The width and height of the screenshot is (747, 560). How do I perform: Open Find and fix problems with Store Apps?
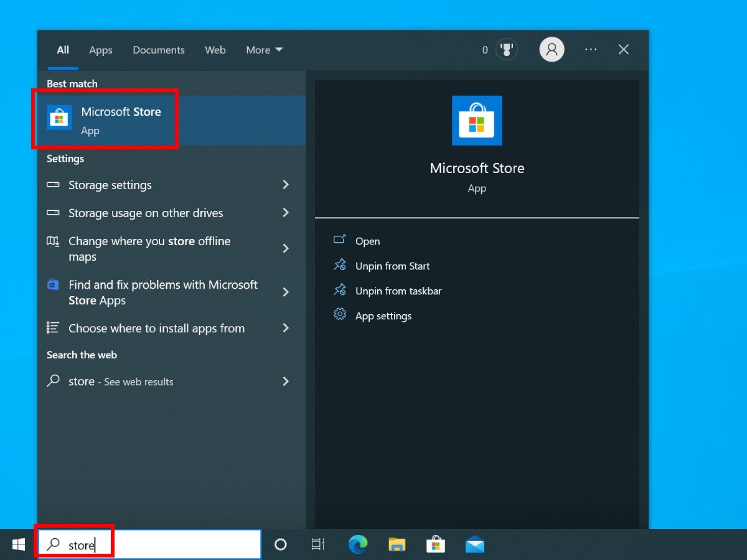171,292
